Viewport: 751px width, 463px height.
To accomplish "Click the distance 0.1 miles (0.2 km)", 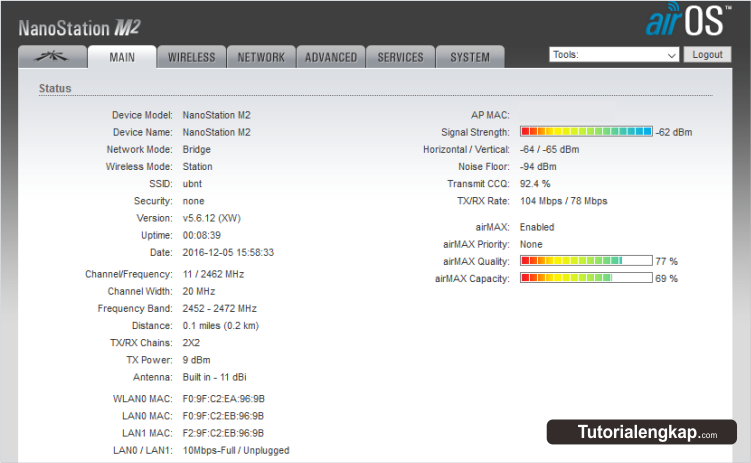I will (x=221, y=326).
